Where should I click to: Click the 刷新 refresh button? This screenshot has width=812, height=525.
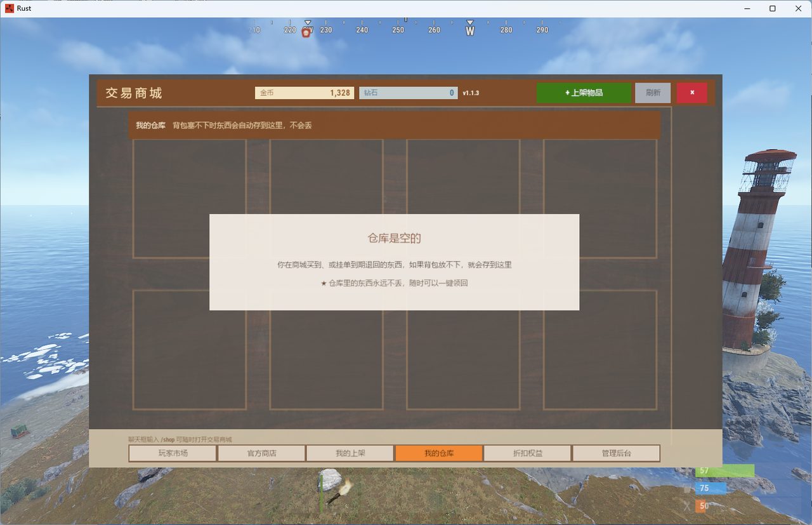pos(653,93)
